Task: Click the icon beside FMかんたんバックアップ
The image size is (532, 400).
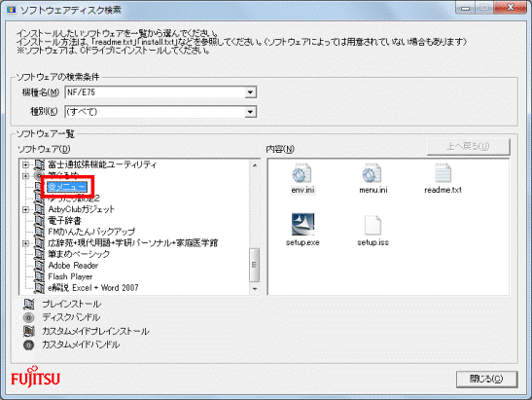Action: [39, 232]
